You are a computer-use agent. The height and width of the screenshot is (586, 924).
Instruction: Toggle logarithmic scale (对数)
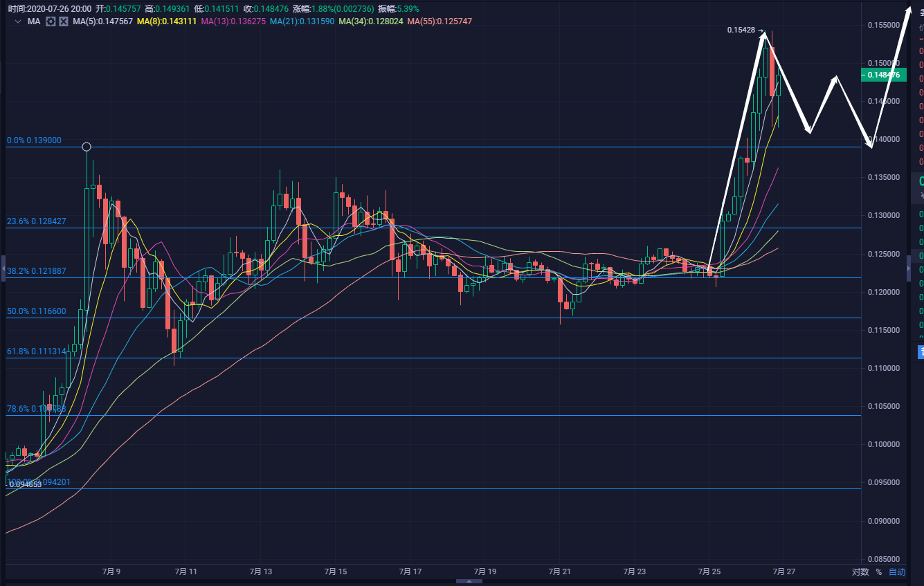(x=860, y=572)
